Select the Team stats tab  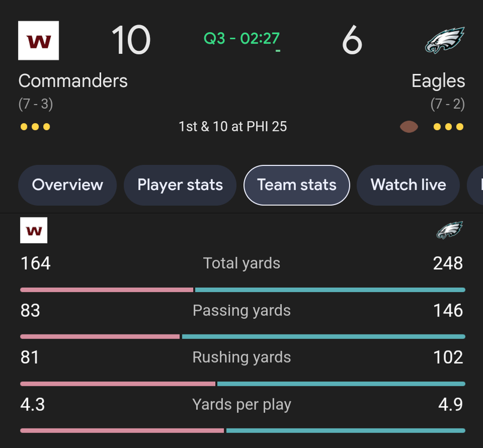click(296, 185)
